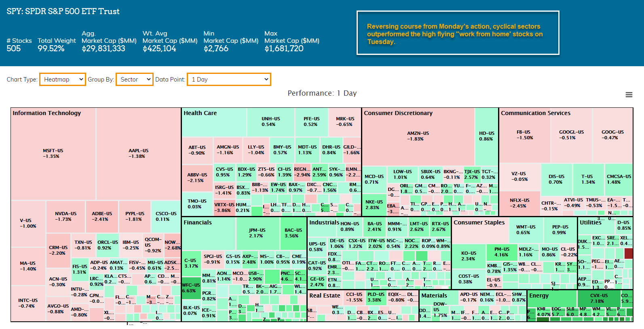Screen dimensions: 644x329
Task: Click the UPS-US 0.58% tile
Action: (317, 247)
